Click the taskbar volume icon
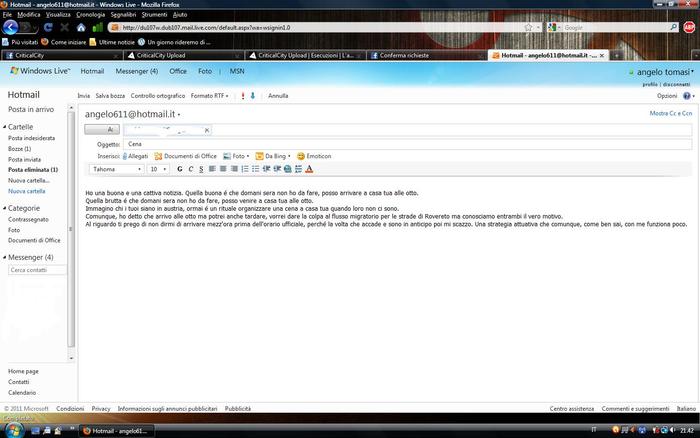 tap(672, 430)
